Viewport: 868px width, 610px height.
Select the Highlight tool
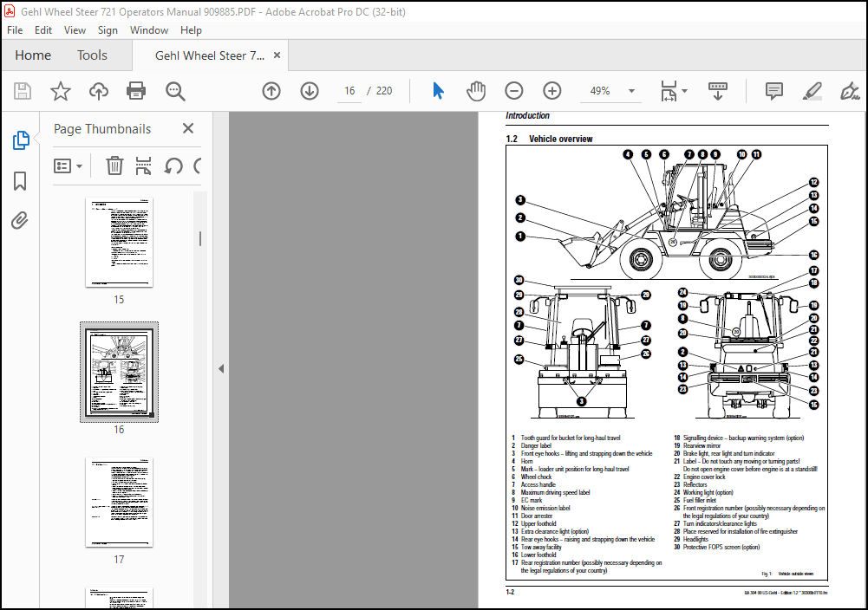pos(812,90)
